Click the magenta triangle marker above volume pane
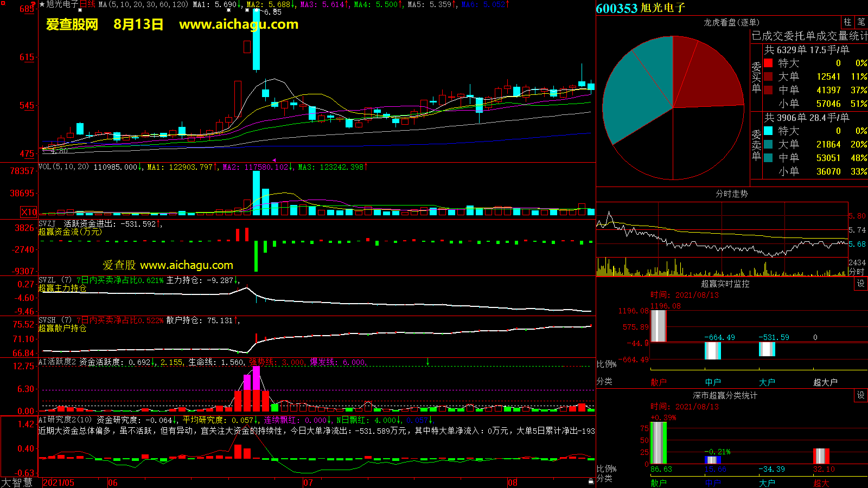Screen dimensions: 868x488 (x=274, y=160)
